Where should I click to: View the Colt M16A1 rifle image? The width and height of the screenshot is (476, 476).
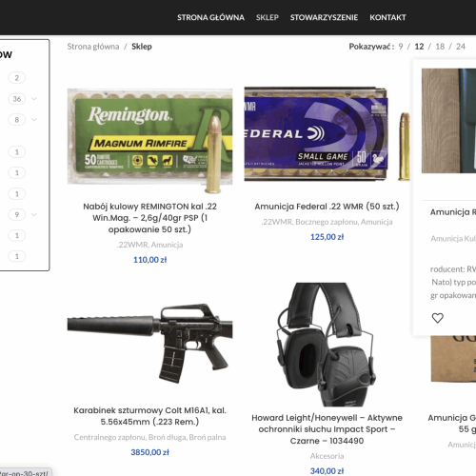(149, 344)
